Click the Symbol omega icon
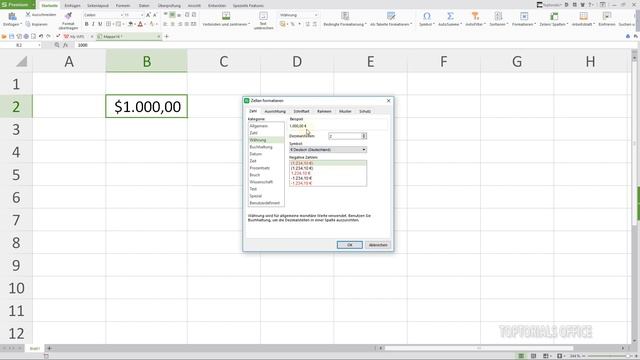Screen dimensions: 640x360 427,16
